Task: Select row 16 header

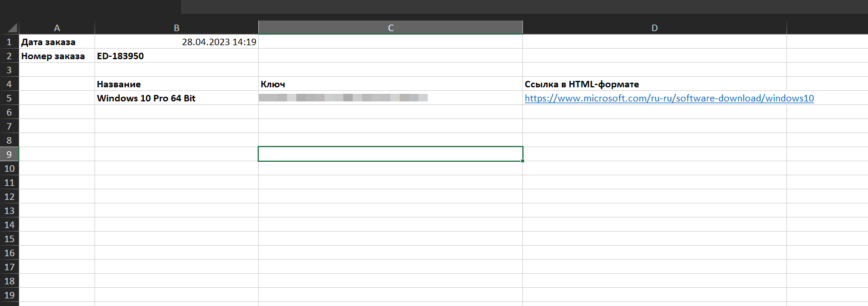Action: tap(9, 253)
